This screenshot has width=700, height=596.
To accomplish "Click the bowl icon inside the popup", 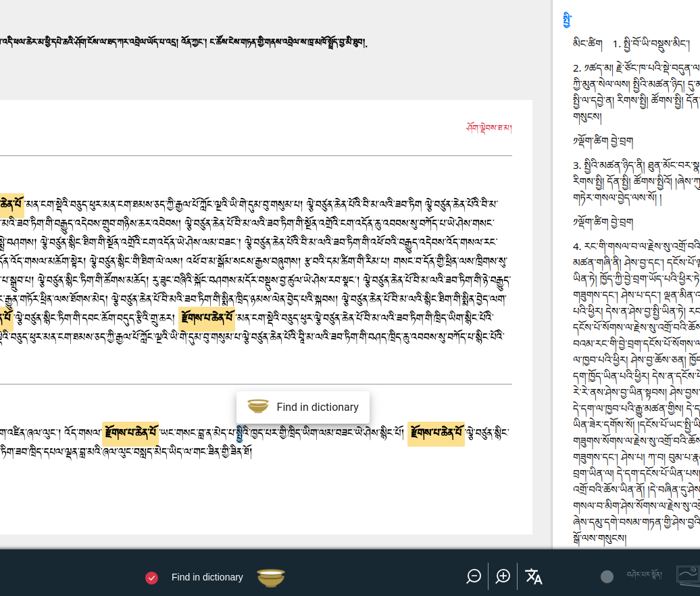I will [x=257, y=407].
